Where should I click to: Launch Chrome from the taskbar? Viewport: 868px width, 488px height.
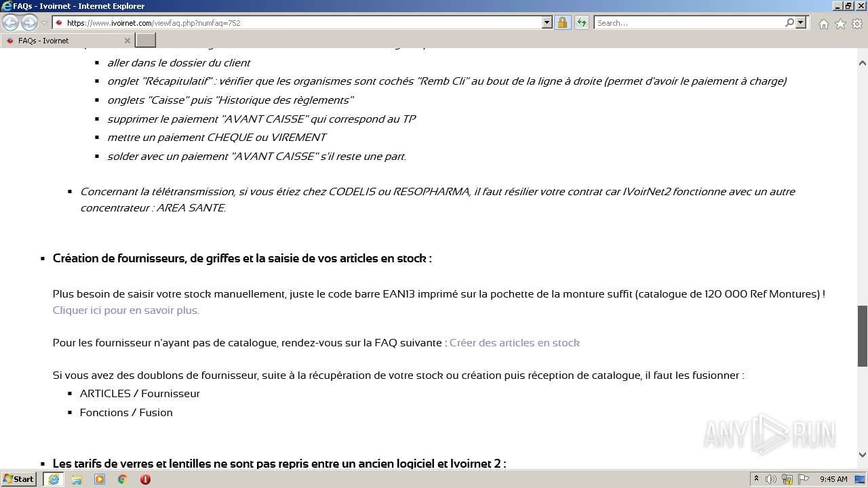coord(123,479)
